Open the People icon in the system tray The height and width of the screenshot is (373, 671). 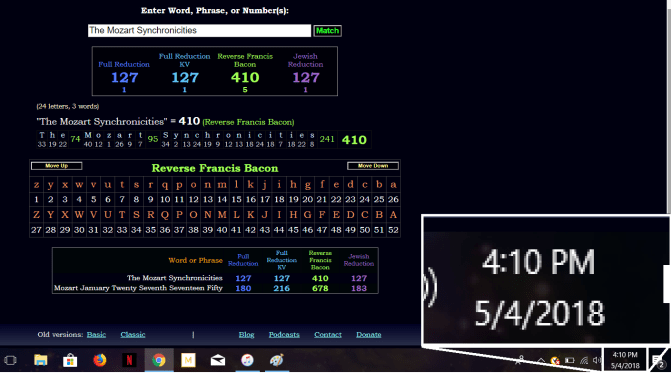click(520, 360)
